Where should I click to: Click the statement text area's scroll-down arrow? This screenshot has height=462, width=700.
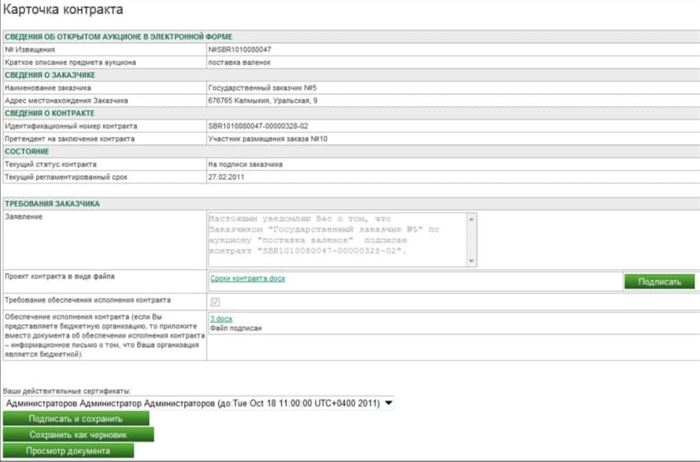click(x=471, y=261)
